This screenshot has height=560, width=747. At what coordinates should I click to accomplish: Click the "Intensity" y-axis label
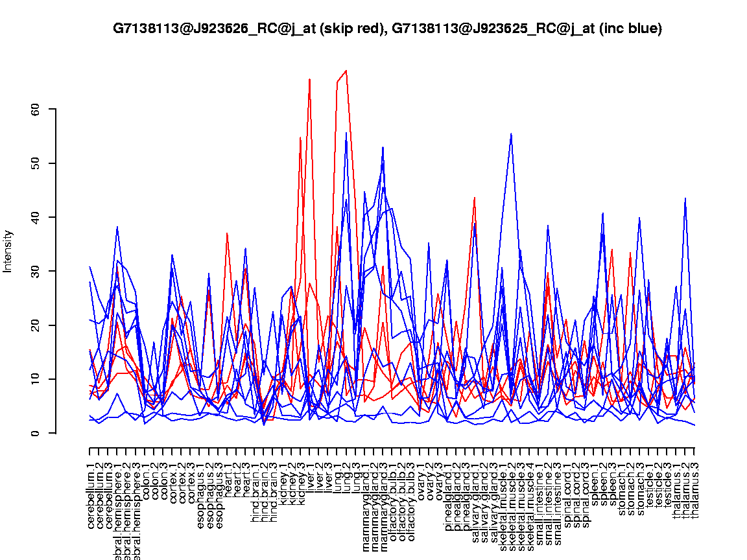(x=8, y=251)
